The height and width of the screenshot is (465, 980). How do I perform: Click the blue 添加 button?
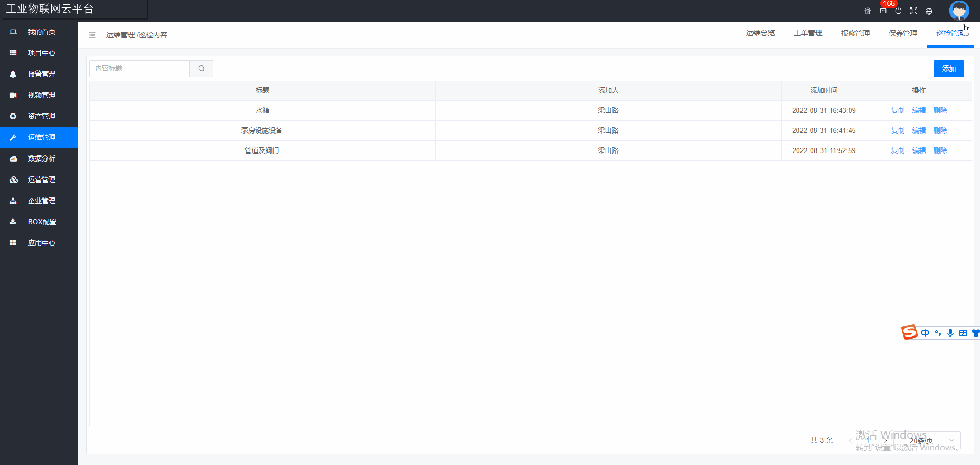click(x=949, y=69)
